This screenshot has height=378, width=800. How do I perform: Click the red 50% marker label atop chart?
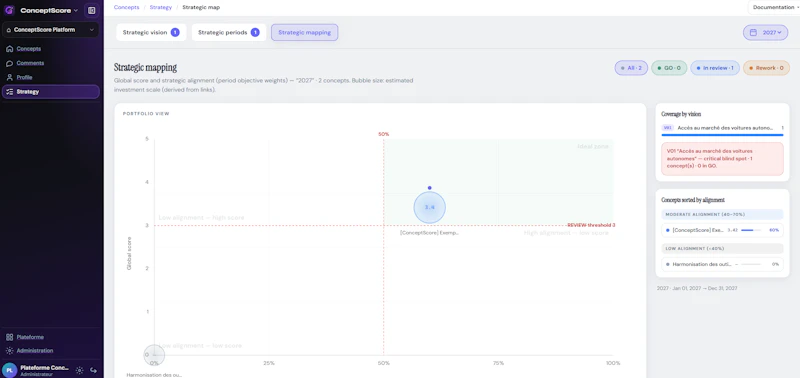click(x=384, y=134)
